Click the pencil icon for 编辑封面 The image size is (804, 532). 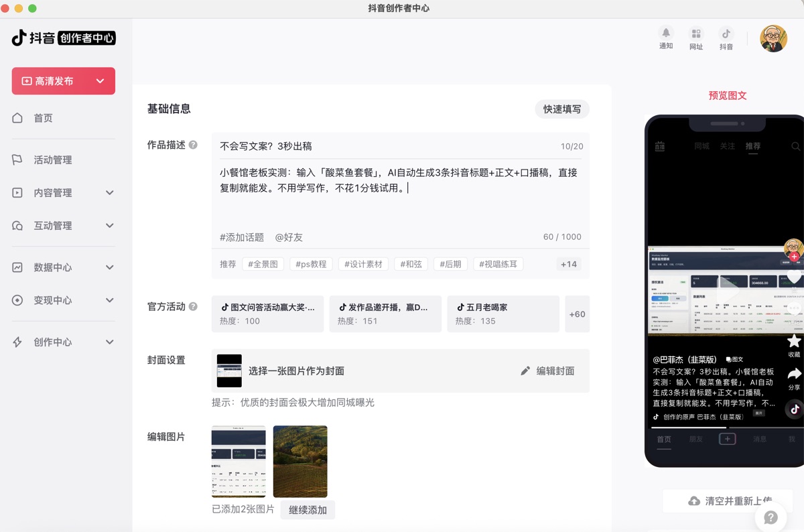(x=525, y=371)
